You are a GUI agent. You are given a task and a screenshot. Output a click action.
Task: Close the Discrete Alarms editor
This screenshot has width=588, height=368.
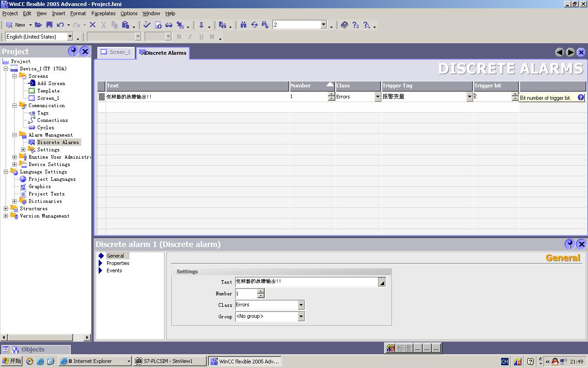pos(581,52)
